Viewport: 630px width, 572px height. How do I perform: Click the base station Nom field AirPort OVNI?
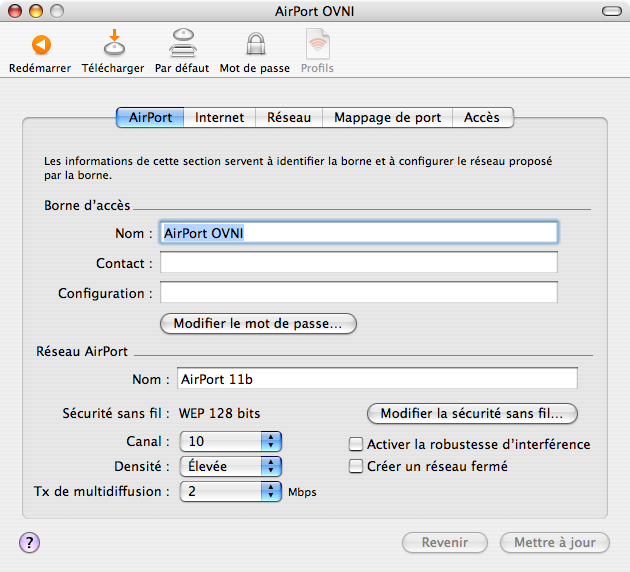click(359, 233)
